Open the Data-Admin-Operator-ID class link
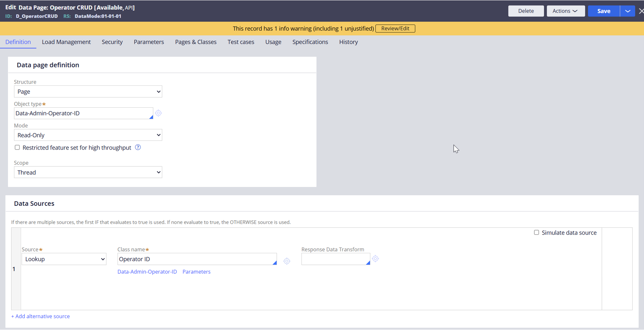This screenshot has height=330, width=644. tap(147, 271)
